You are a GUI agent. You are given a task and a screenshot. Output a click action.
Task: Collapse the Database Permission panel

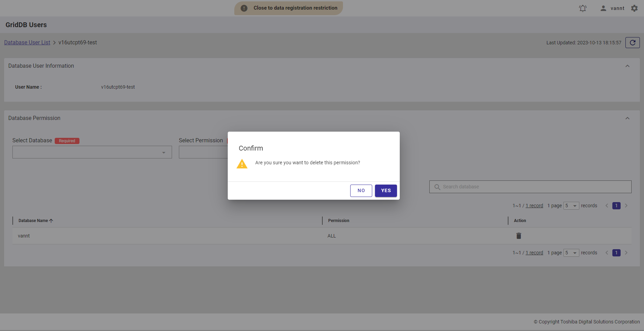tap(627, 118)
